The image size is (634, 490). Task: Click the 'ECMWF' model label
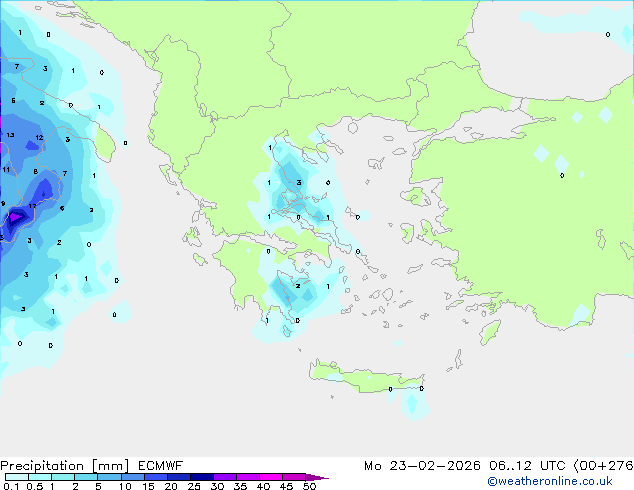[161, 465]
